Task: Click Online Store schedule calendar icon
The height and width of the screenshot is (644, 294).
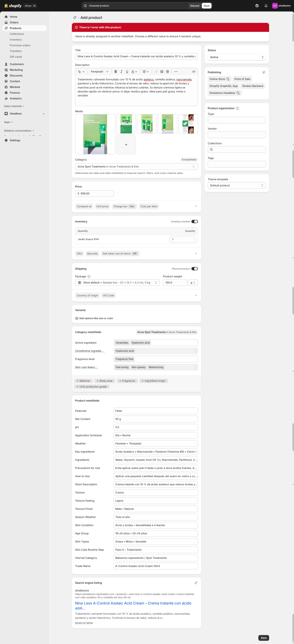Action: click(x=228, y=79)
